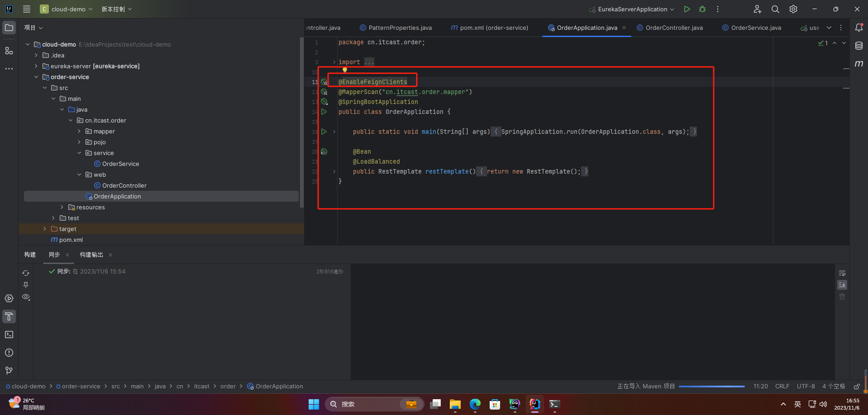Expand the mapper package
This screenshot has width=868, height=415.
pos(79,131)
